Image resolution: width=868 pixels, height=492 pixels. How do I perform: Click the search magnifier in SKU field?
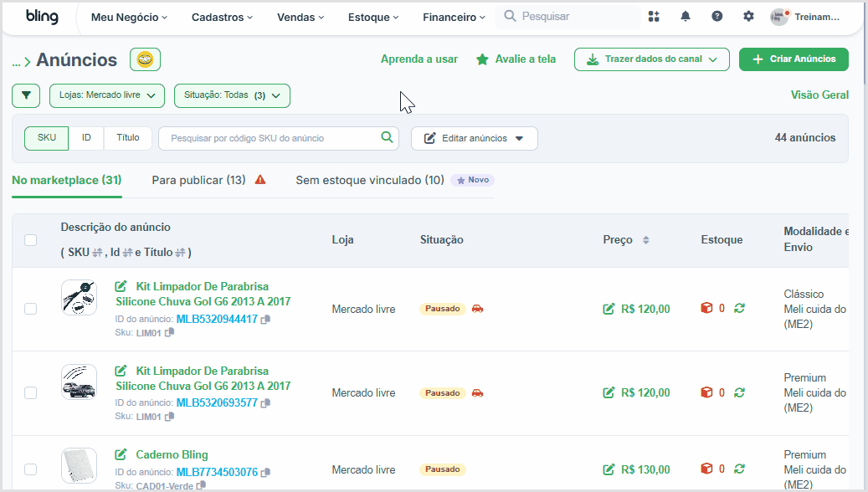coord(387,137)
